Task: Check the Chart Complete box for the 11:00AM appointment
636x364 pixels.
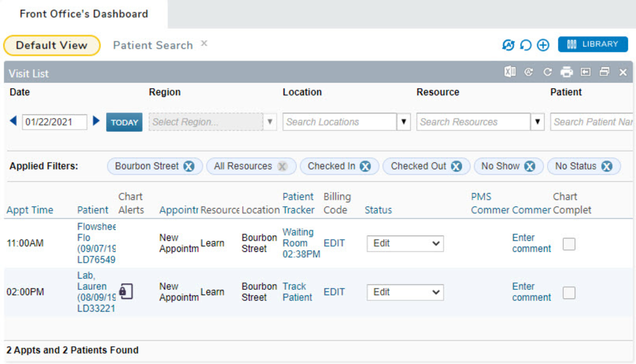Action: tap(568, 244)
